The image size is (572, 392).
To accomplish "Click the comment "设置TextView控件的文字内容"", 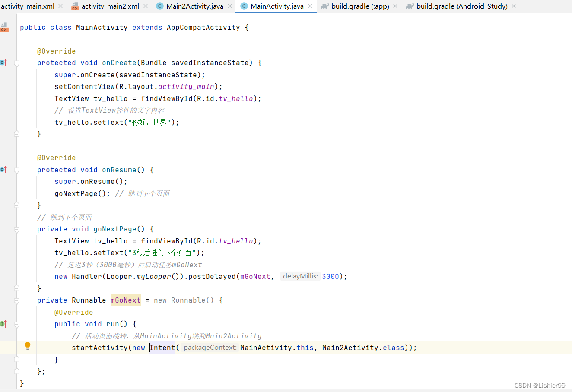I will pyautogui.click(x=109, y=110).
